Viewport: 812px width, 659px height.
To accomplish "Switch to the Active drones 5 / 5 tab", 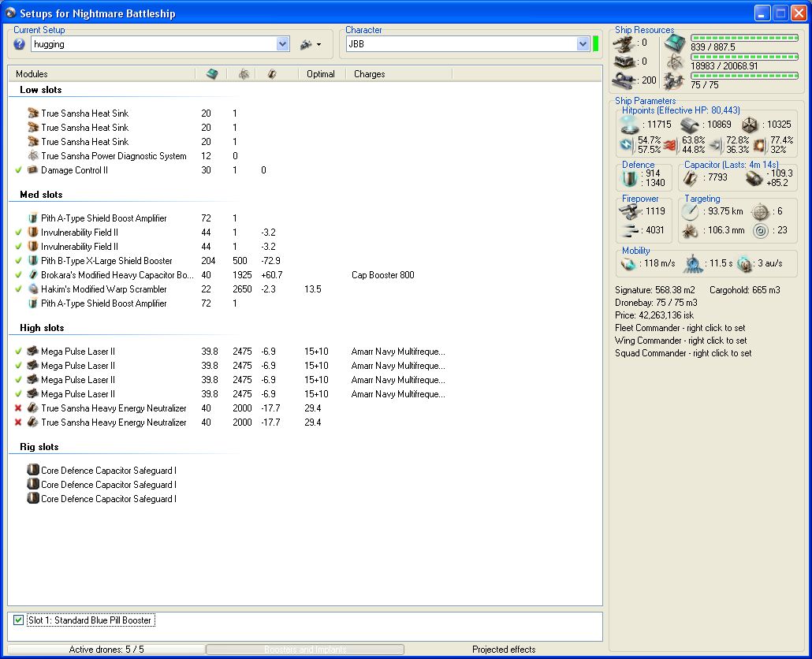I will click(106, 650).
